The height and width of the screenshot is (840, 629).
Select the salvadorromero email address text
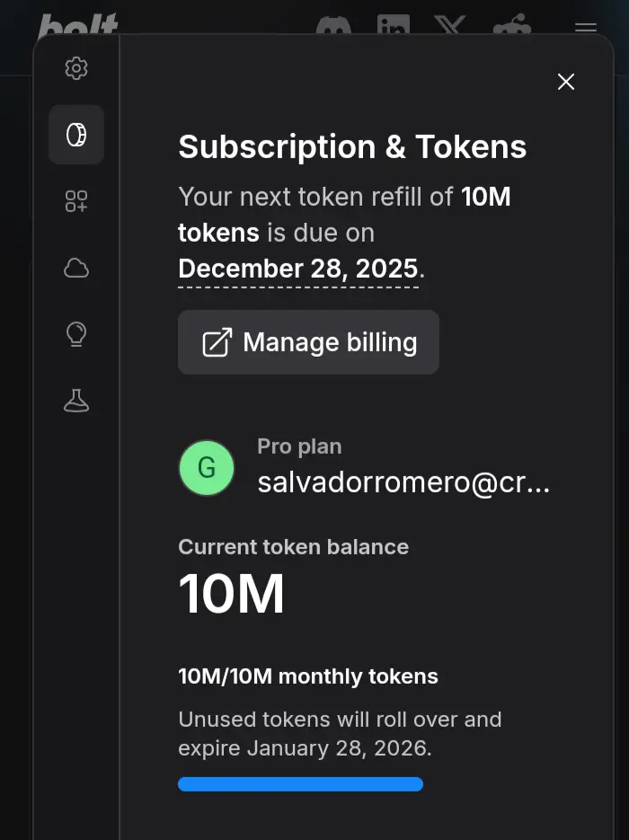tap(403, 482)
